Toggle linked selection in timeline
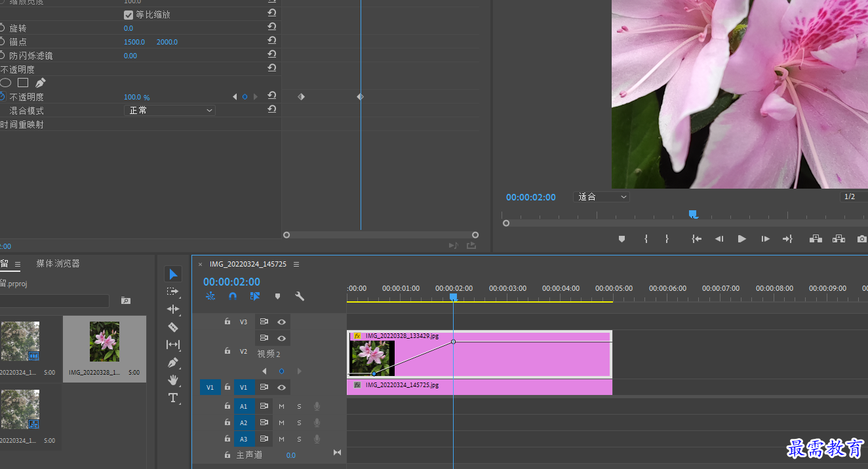 coord(255,296)
